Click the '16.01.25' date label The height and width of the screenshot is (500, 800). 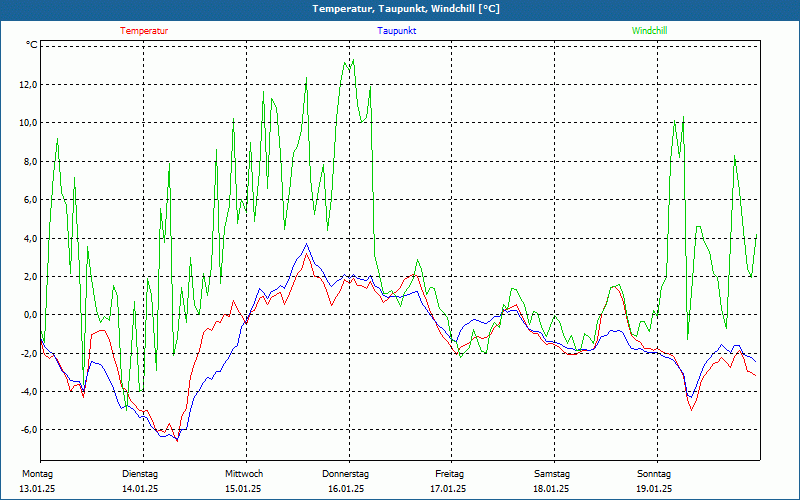(x=346, y=489)
